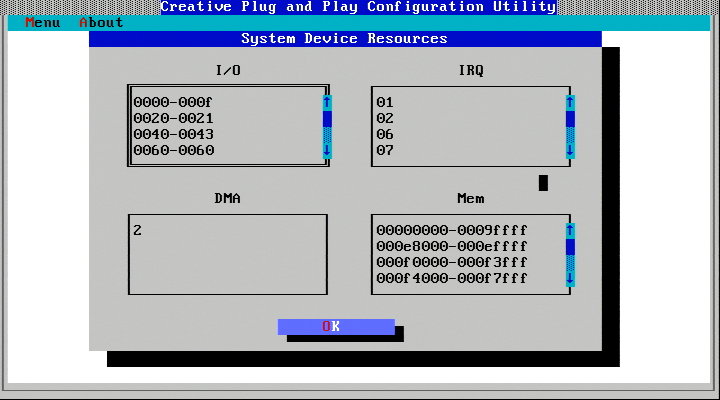The image size is (720, 400).
Task: Click the Mem list scrollbar thumb
Action: click(570, 247)
